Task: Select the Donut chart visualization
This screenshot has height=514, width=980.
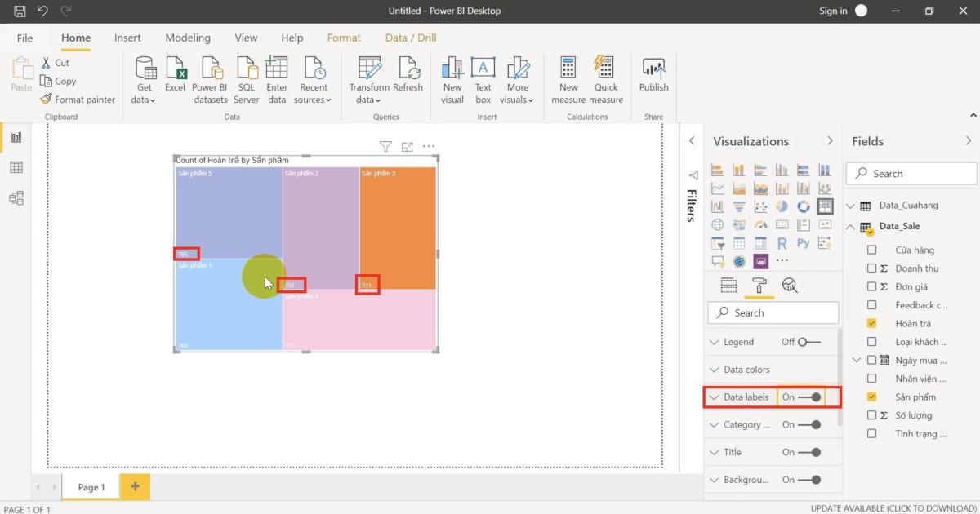Action: coord(803,206)
